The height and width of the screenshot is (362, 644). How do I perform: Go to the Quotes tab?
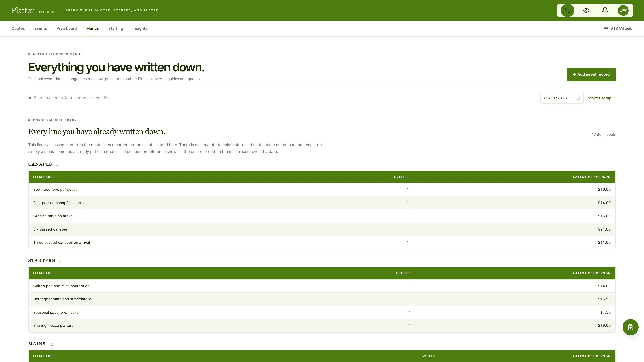[x=18, y=28]
